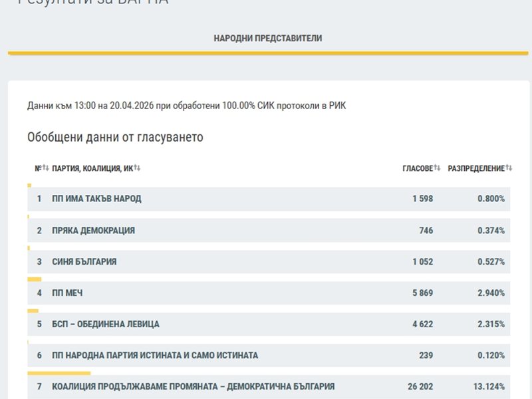Image resolution: width=532 pixels, height=399 pixels.
Task: Click votes value 26 202
Action: coord(420,386)
